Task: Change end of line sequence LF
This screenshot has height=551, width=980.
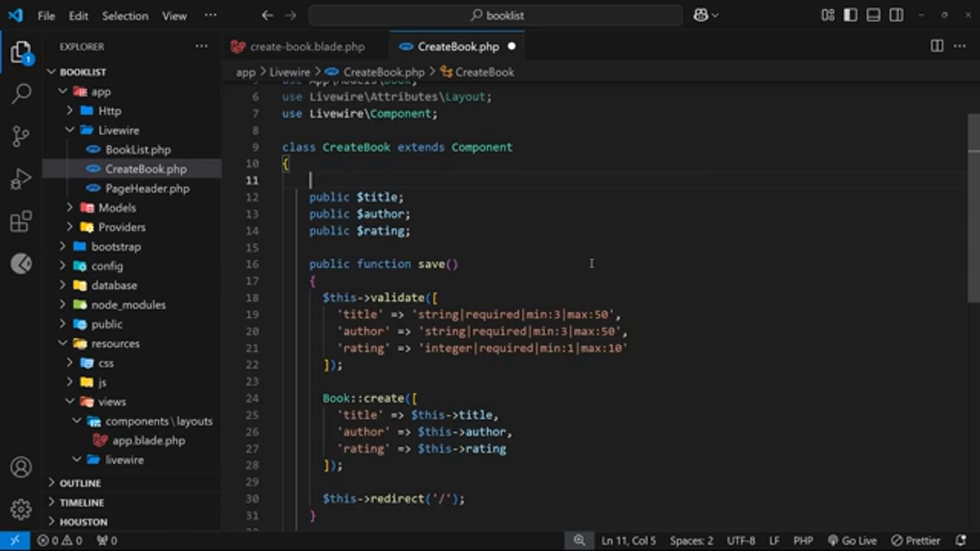Action: [774, 540]
